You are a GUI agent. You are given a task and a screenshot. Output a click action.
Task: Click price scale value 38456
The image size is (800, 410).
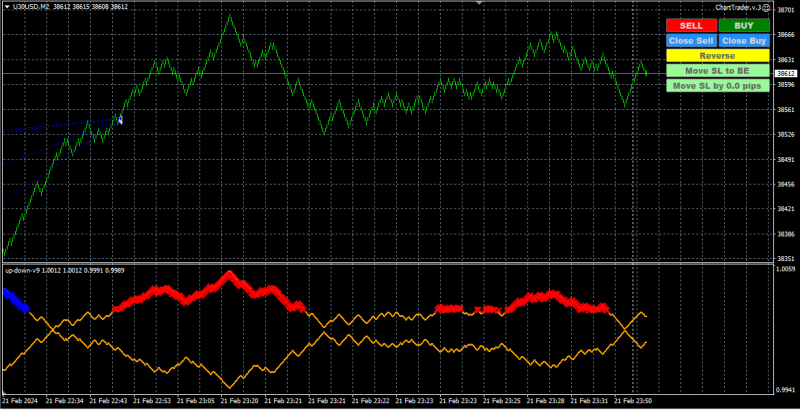[x=785, y=184]
